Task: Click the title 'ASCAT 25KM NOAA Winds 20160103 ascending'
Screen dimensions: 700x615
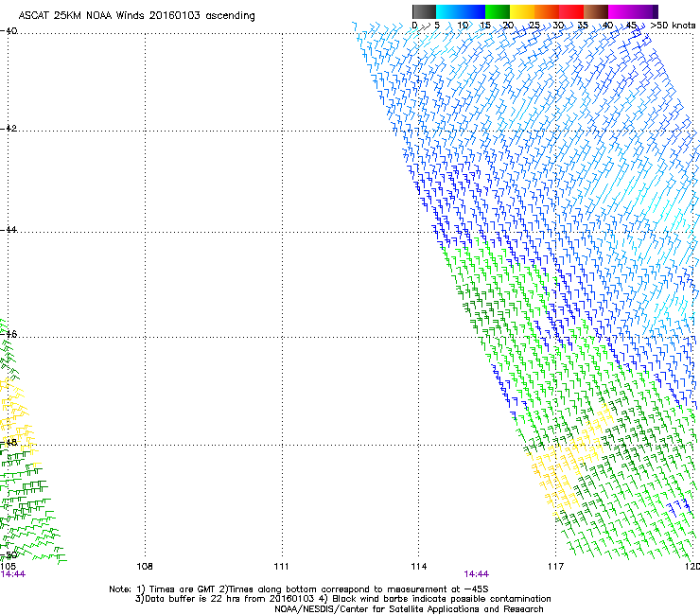Action: [136, 16]
